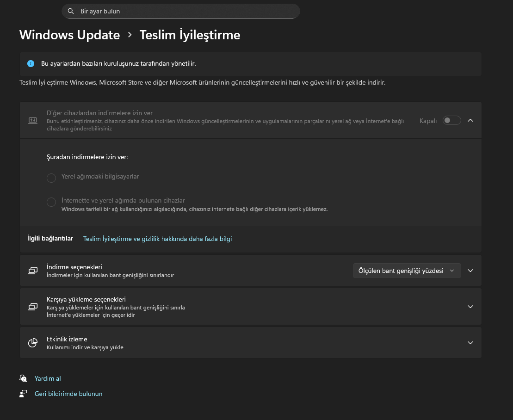Go back to Windows Update breadcrumb
This screenshot has height=420, width=513.
(70, 35)
